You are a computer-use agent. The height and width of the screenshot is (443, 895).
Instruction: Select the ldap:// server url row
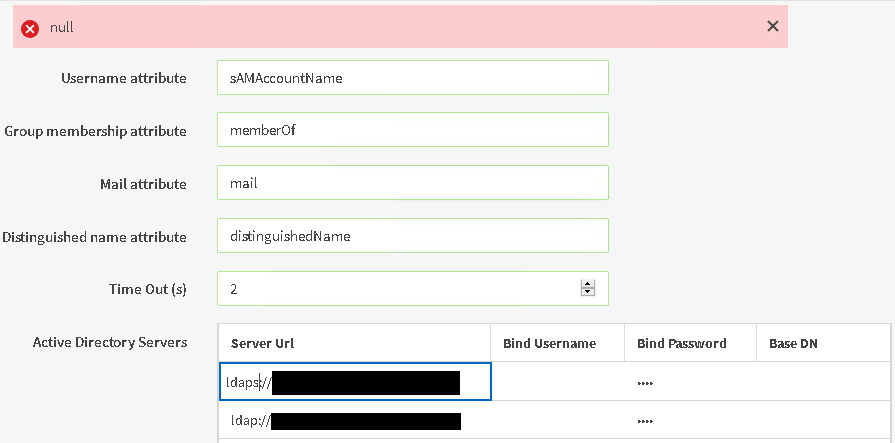354,420
